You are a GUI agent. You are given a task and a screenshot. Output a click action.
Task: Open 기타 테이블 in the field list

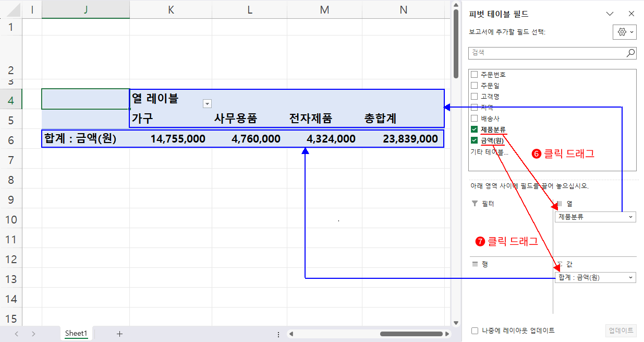(x=489, y=151)
